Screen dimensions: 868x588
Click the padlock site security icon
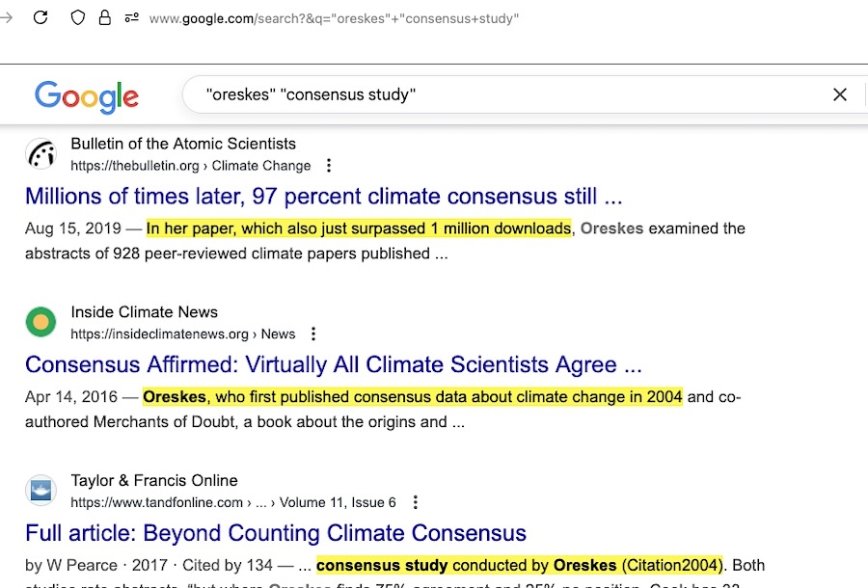[105, 17]
